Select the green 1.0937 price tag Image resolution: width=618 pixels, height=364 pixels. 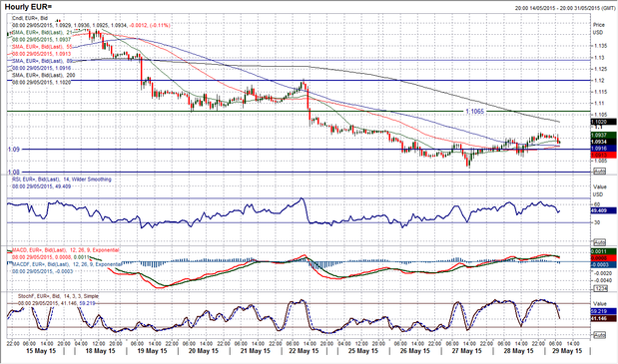(x=603, y=135)
